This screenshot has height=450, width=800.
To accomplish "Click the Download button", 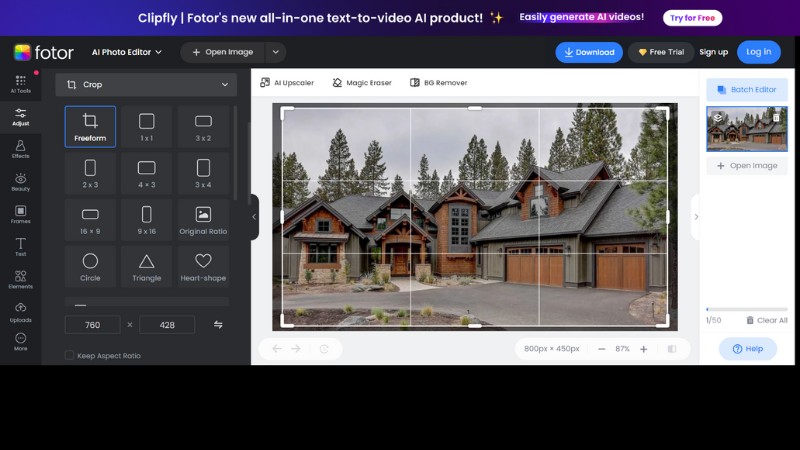I will (589, 52).
